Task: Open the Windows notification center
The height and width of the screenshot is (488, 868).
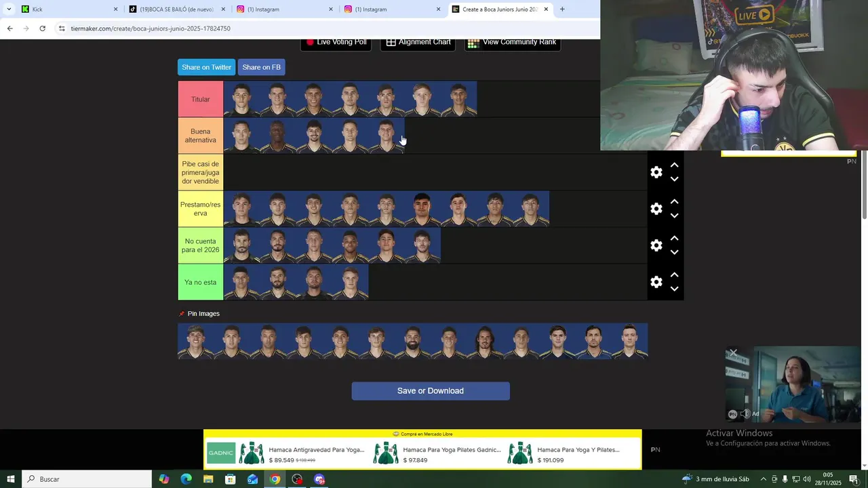Action: point(854,479)
